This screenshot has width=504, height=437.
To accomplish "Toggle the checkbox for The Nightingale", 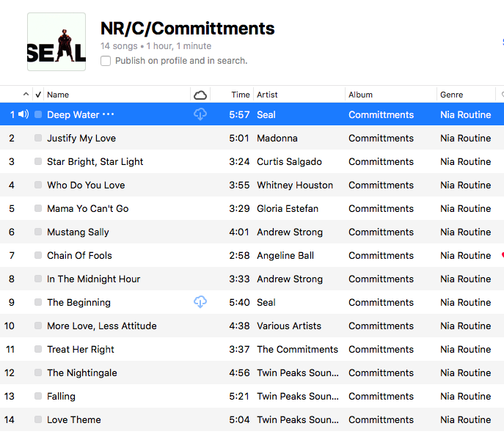I will pyautogui.click(x=38, y=372).
